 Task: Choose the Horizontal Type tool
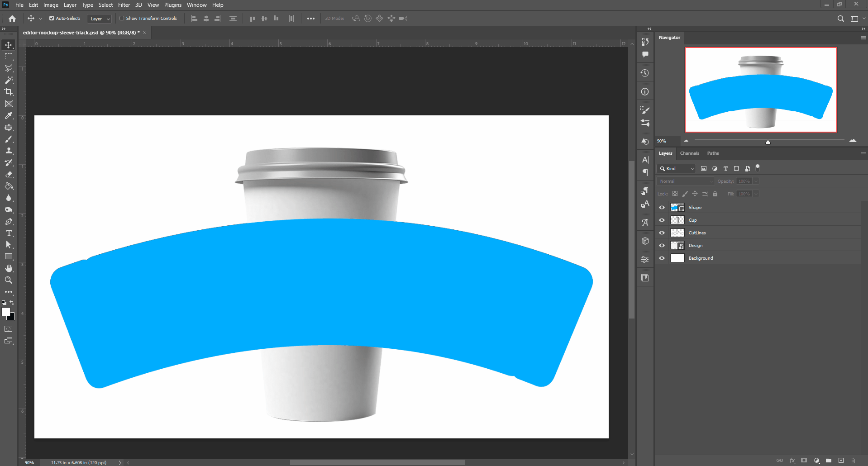[9, 233]
